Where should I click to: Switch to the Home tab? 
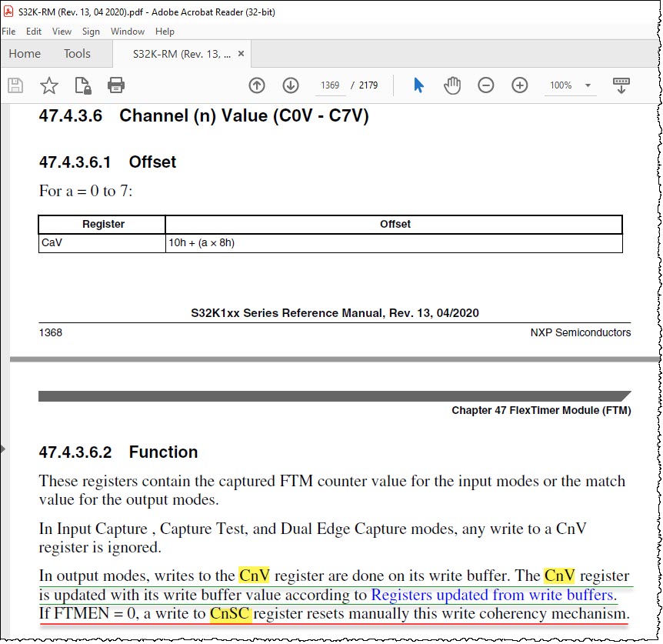pos(25,54)
